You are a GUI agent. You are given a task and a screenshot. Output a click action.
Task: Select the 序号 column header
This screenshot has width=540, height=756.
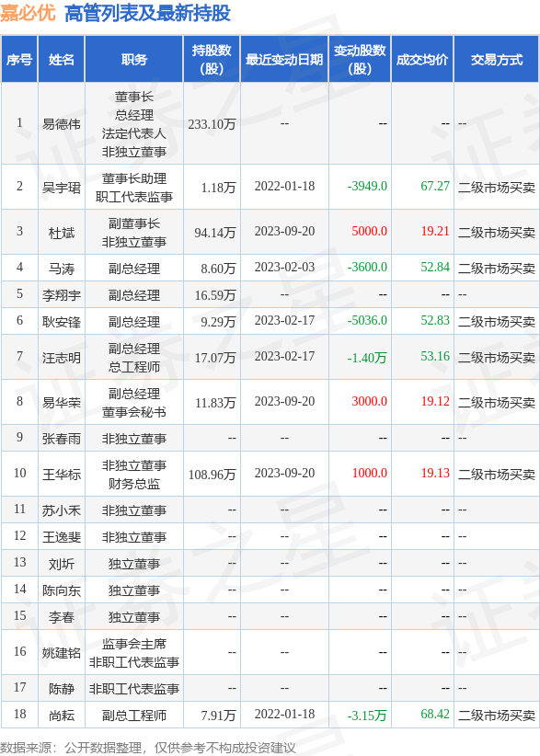tap(19, 60)
